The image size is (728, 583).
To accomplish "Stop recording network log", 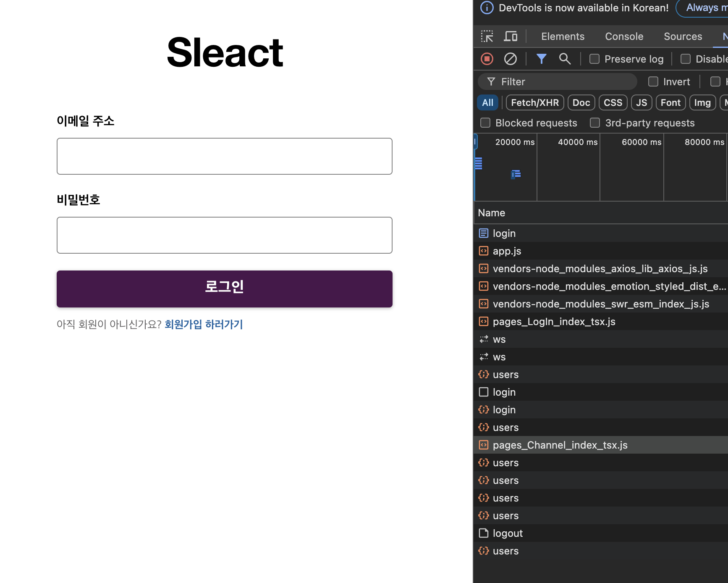I will click(x=487, y=59).
